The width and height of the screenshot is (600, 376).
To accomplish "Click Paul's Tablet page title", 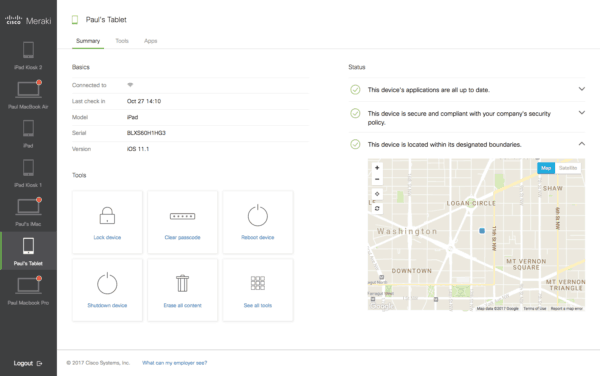I will point(106,20).
